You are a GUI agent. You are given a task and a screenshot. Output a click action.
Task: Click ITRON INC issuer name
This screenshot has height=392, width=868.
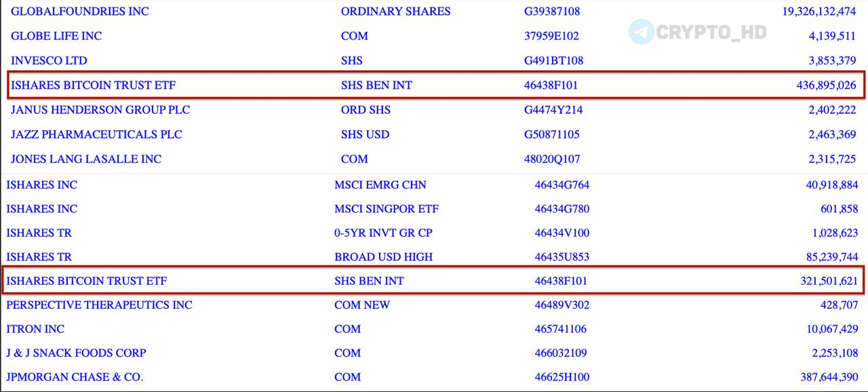coord(35,329)
